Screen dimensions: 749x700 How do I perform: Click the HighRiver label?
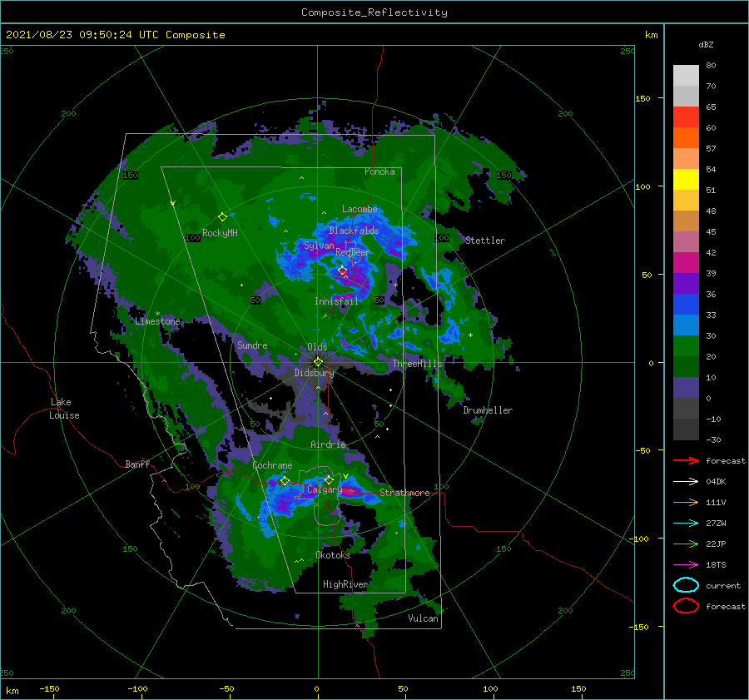click(x=345, y=584)
